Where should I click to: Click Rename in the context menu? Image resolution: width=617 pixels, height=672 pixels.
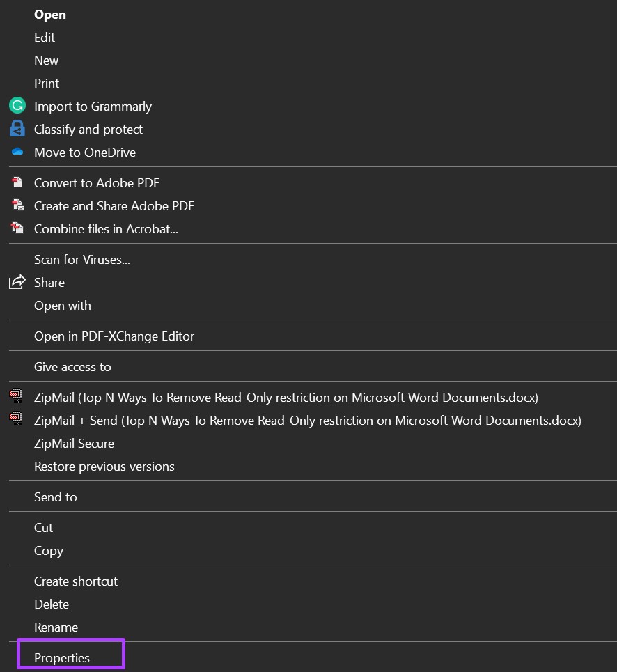[56, 627]
